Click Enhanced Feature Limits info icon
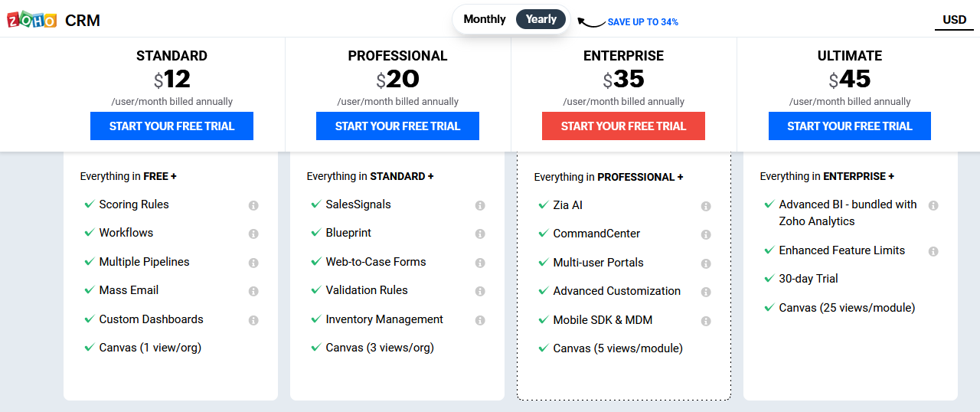Viewport: 980px width, 412px height. coord(933,251)
